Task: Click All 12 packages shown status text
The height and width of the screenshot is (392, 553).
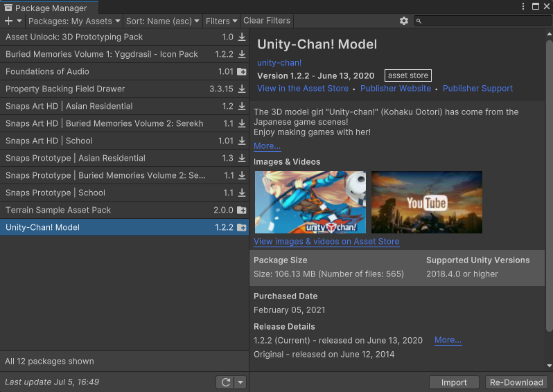Action: (x=49, y=362)
